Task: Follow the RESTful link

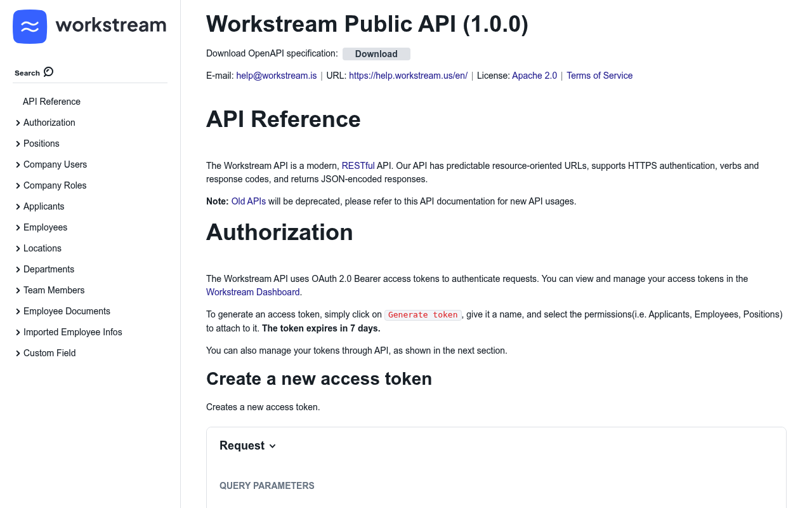Action: [x=358, y=166]
